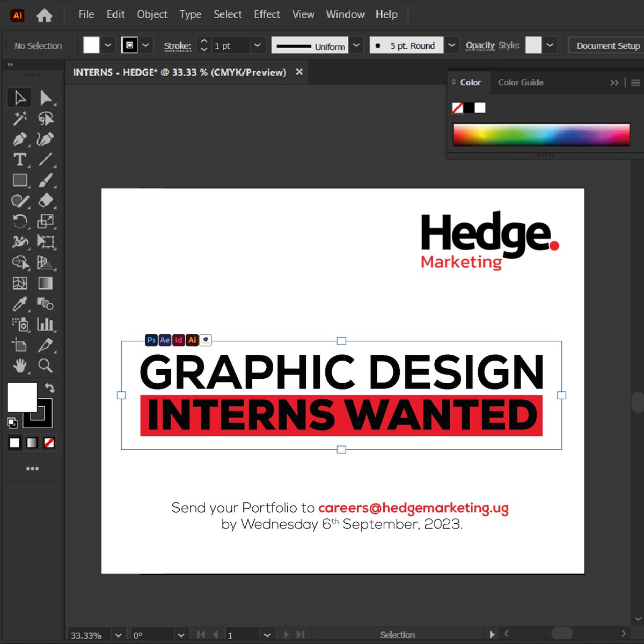Screen dimensions: 644x644
Task: Pick the Gradient tool
Action: (x=46, y=283)
